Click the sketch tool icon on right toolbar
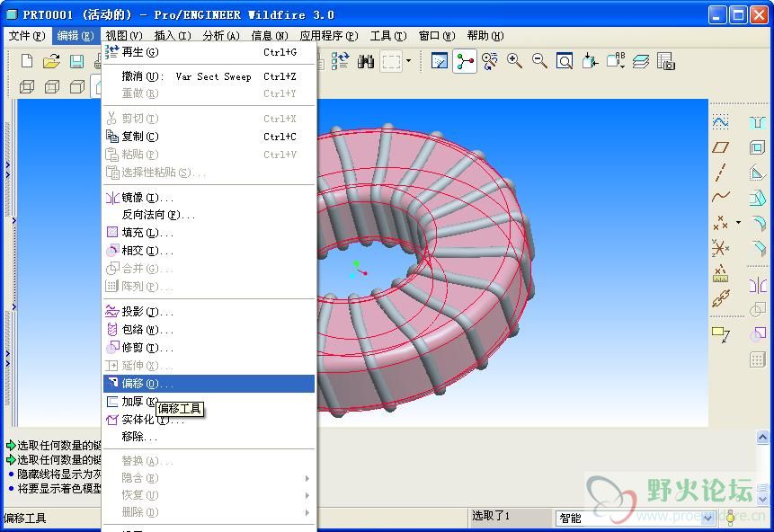Viewport: 774px width, 532px height. click(x=721, y=122)
